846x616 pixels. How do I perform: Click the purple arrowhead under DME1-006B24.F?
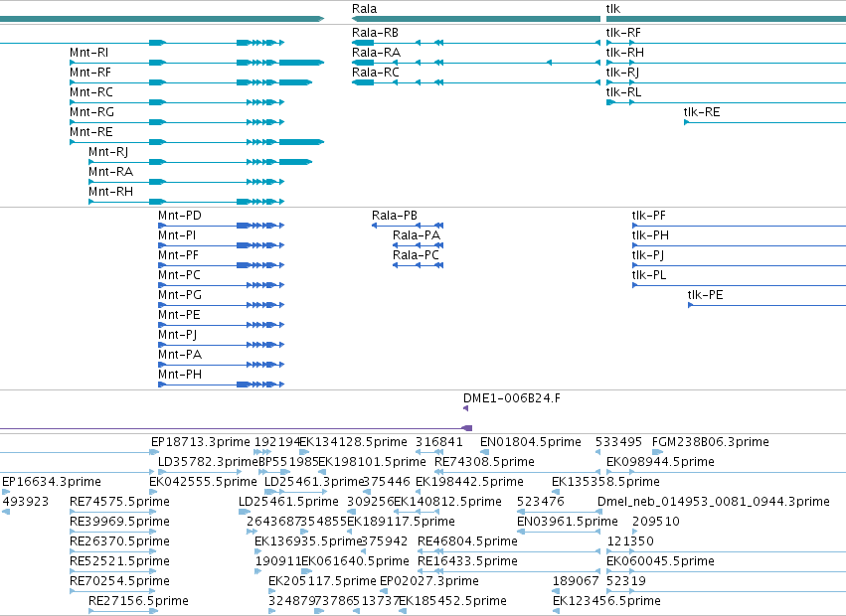tap(465, 408)
